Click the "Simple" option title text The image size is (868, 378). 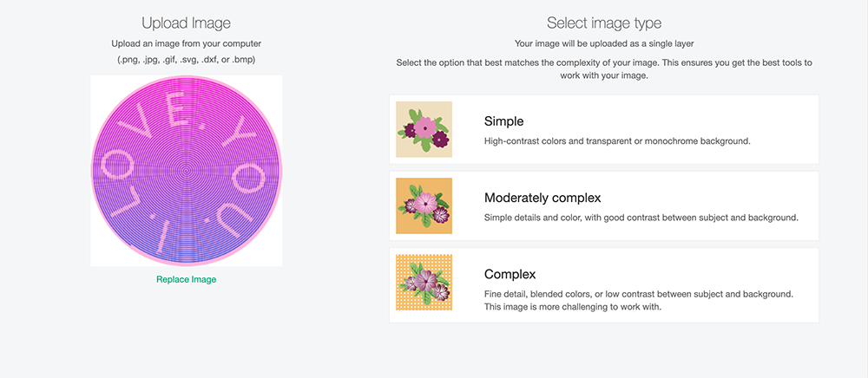coord(503,121)
